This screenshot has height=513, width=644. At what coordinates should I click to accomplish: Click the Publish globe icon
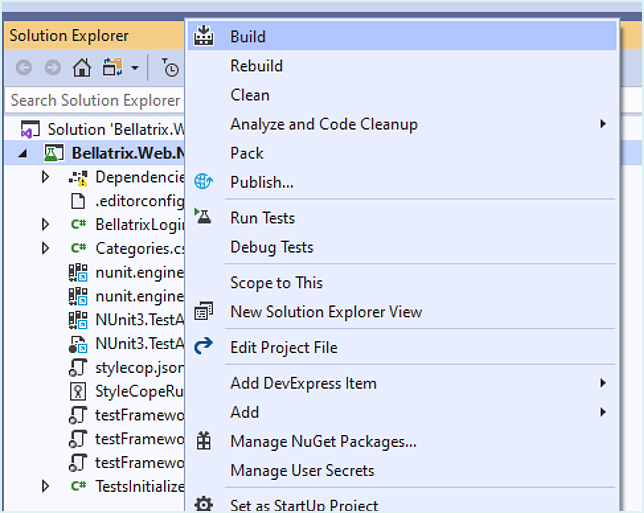[x=204, y=181]
